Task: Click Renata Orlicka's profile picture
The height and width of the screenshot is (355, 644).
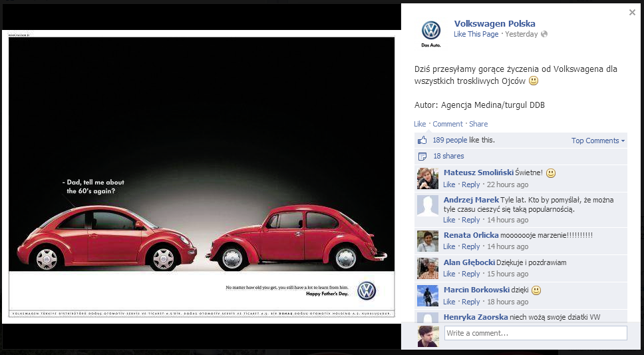Action: tap(428, 240)
